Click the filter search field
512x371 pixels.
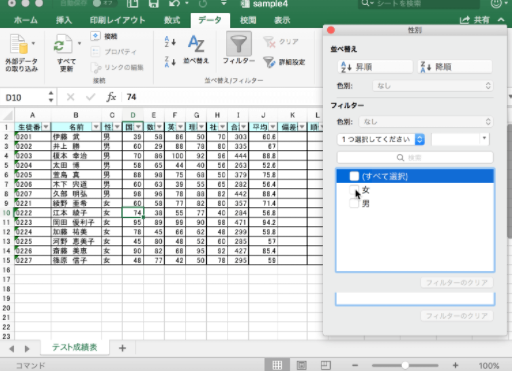point(415,157)
